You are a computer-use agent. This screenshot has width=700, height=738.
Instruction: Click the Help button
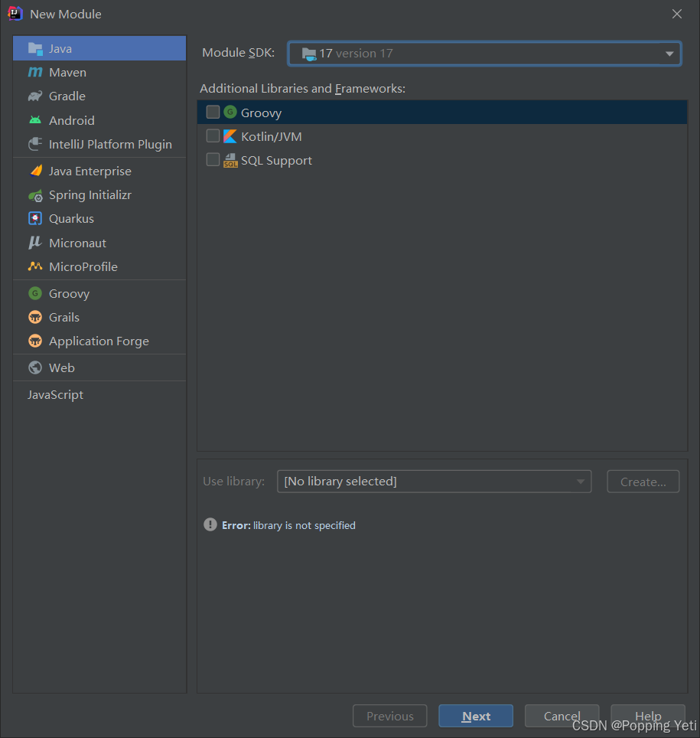click(x=648, y=716)
